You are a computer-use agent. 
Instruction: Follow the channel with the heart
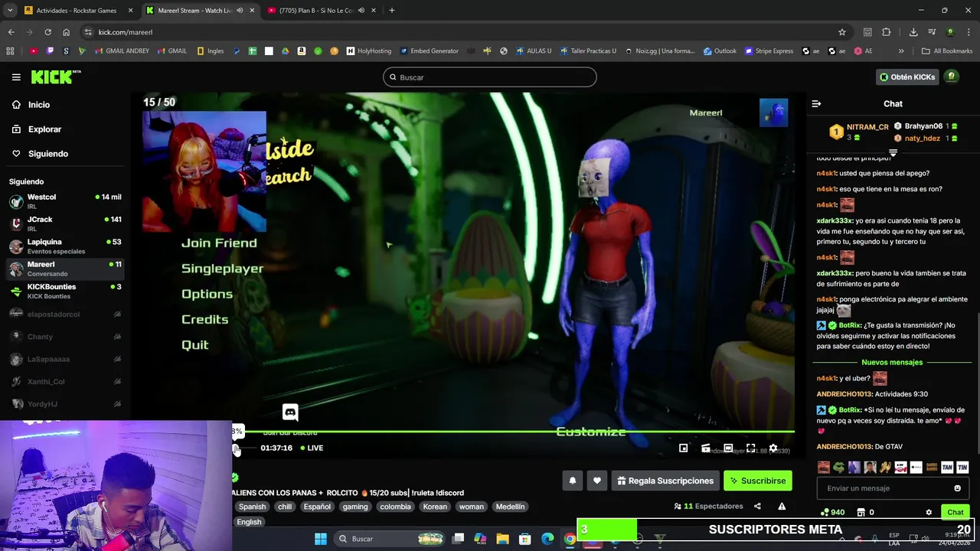tap(597, 481)
